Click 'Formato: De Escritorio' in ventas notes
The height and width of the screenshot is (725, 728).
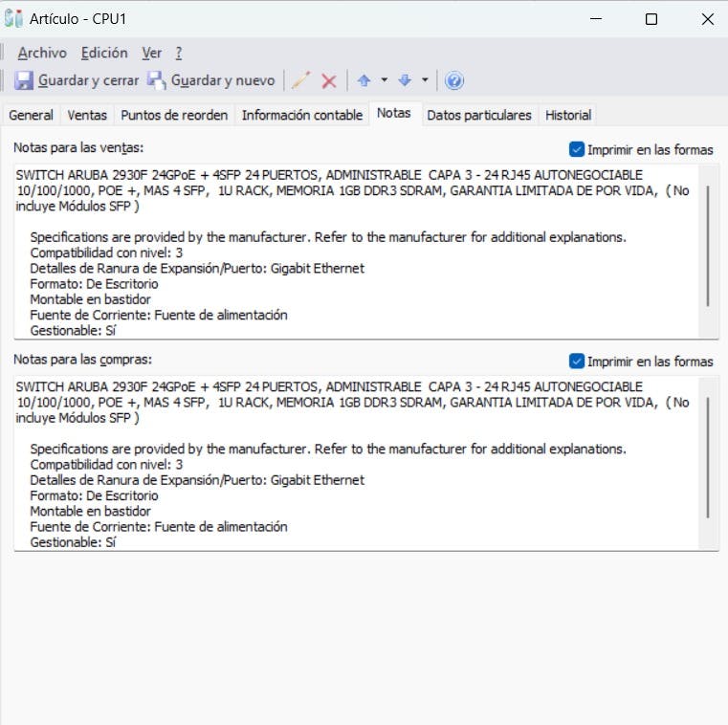[x=95, y=284]
